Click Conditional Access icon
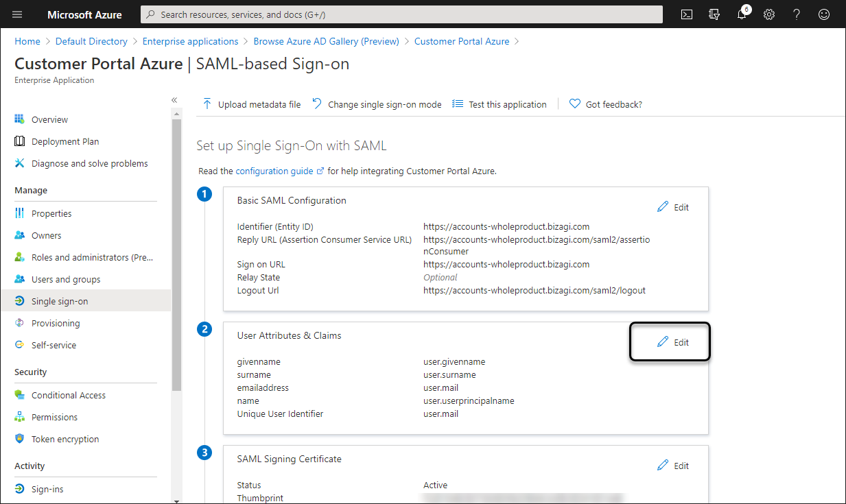846x504 pixels. 19,395
